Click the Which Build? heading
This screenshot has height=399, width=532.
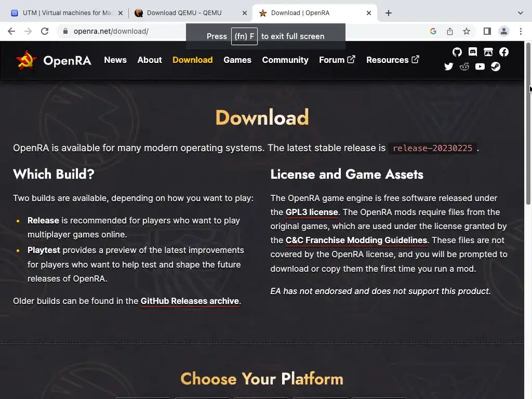coord(54,174)
